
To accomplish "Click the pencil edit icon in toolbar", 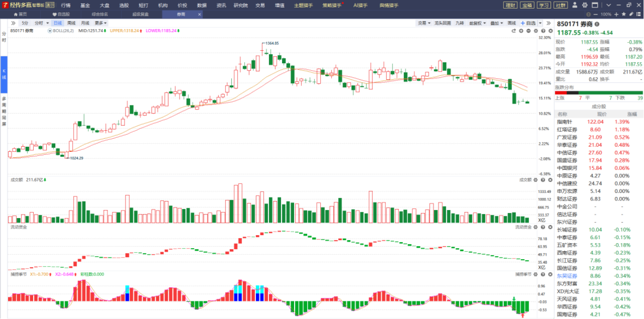I will [631, 14].
